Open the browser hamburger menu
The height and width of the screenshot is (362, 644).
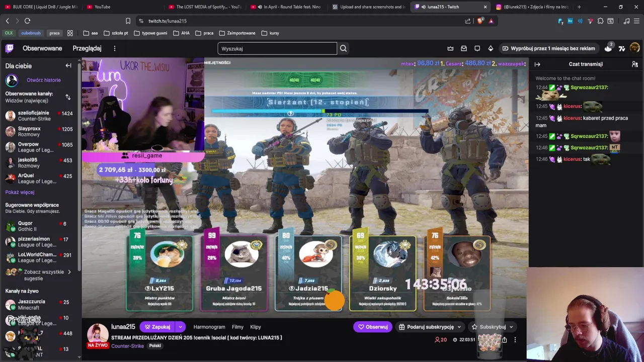coord(636,21)
